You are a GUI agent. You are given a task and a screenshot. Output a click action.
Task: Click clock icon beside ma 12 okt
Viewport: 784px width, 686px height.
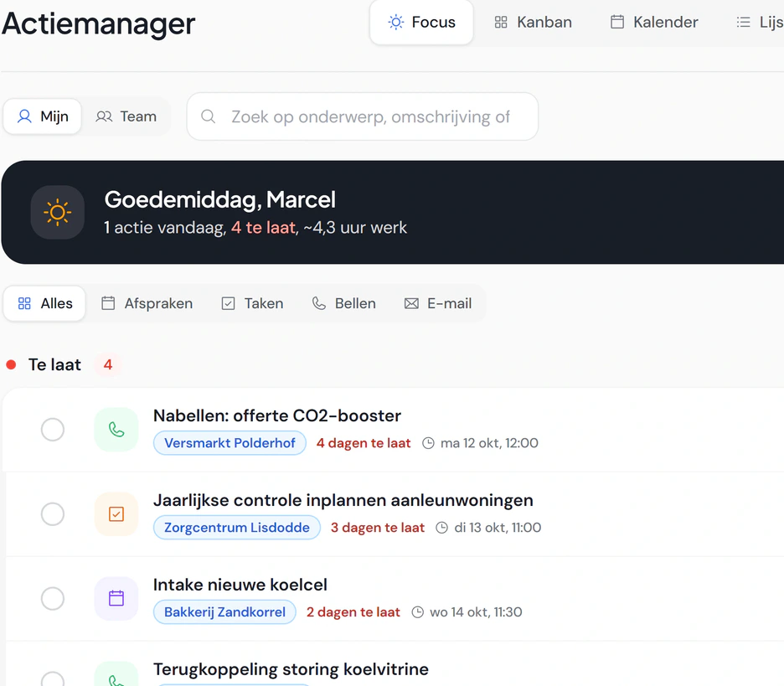coord(429,443)
